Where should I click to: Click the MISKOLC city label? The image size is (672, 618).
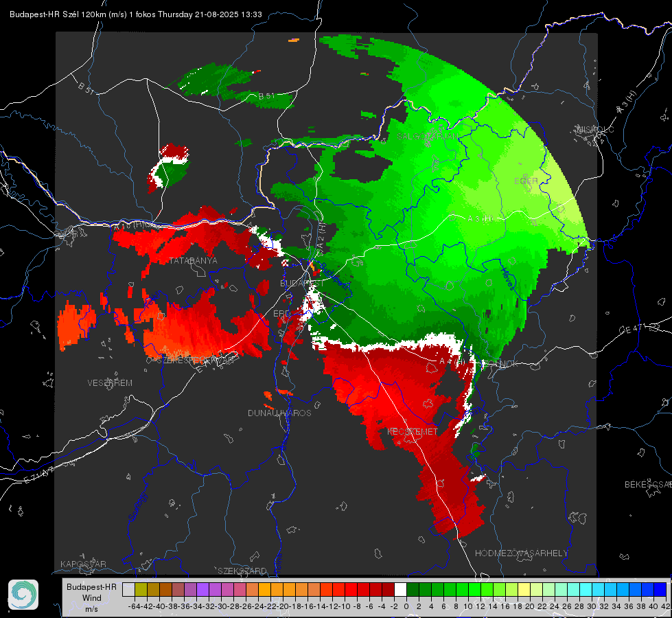tap(595, 129)
